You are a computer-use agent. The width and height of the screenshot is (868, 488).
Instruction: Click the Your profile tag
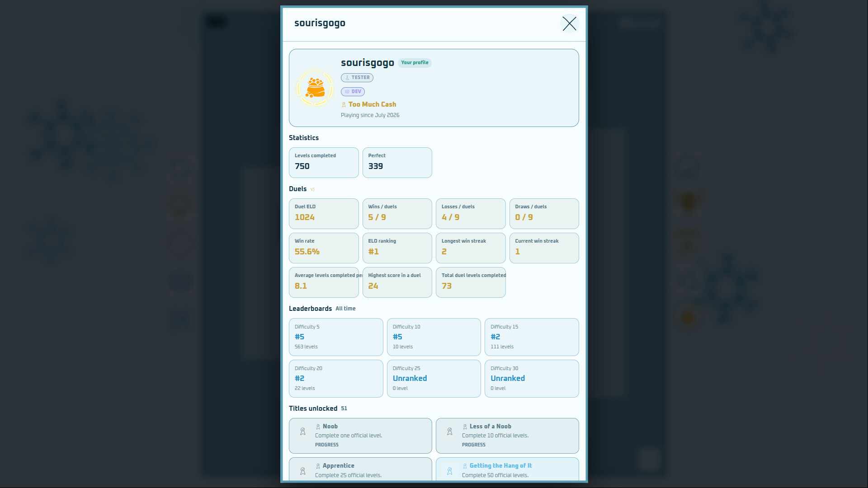pyautogui.click(x=415, y=63)
